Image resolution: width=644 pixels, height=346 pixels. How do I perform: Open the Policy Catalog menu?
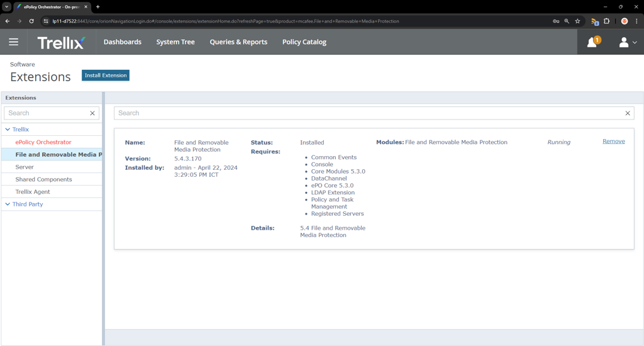304,42
